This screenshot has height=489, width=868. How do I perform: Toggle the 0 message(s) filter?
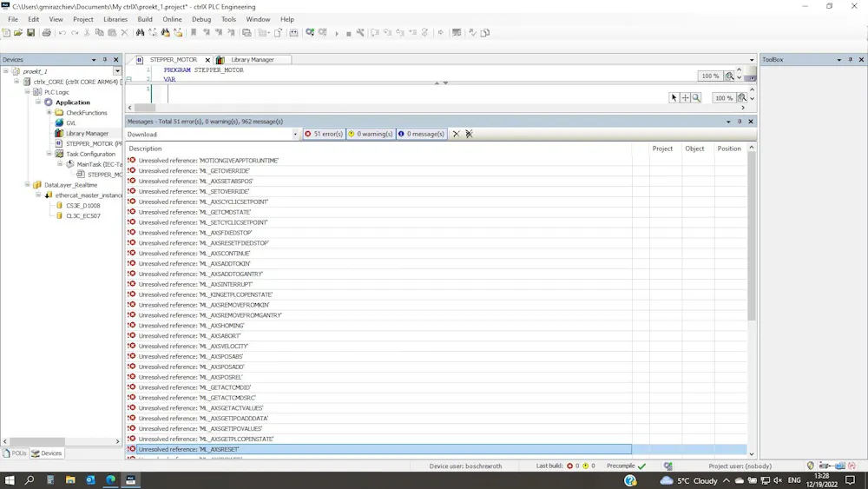coord(421,134)
